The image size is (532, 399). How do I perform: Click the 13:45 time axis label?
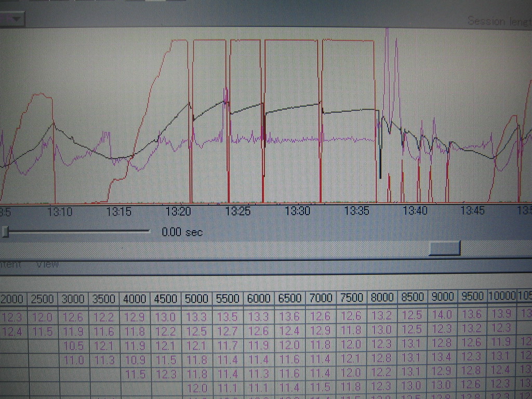pyautogui.click(x=473, y=211)
